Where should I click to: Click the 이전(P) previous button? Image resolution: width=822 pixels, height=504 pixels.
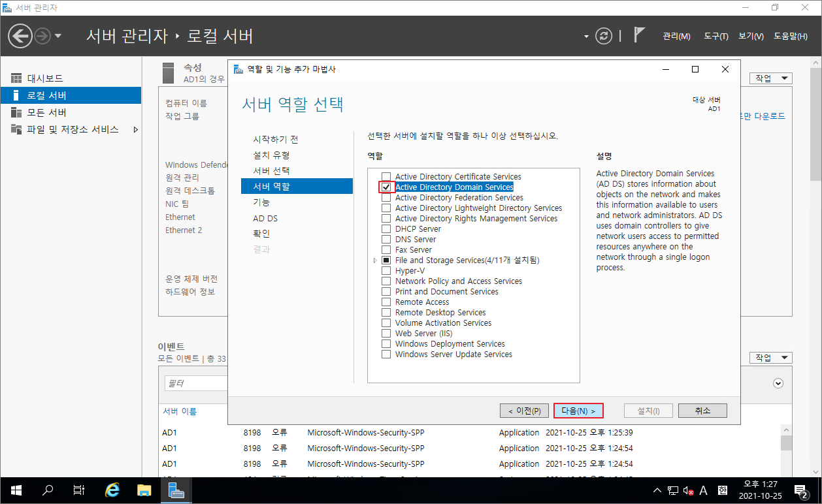point(524,411)
